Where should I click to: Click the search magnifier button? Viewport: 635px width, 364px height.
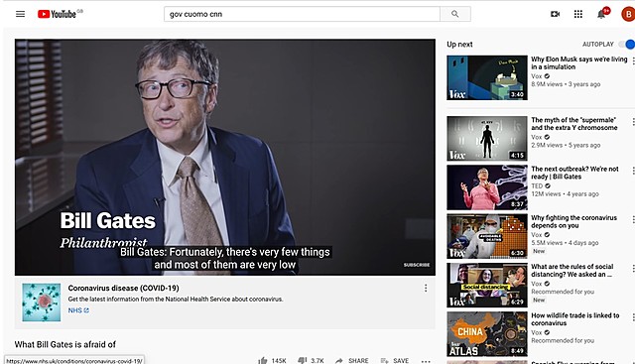click(x=455, y=14)
